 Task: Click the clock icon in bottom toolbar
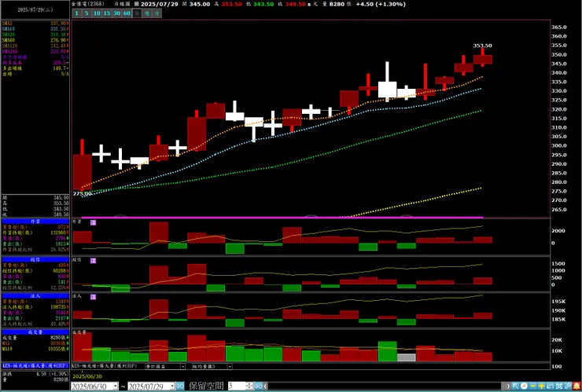(524, 386)
